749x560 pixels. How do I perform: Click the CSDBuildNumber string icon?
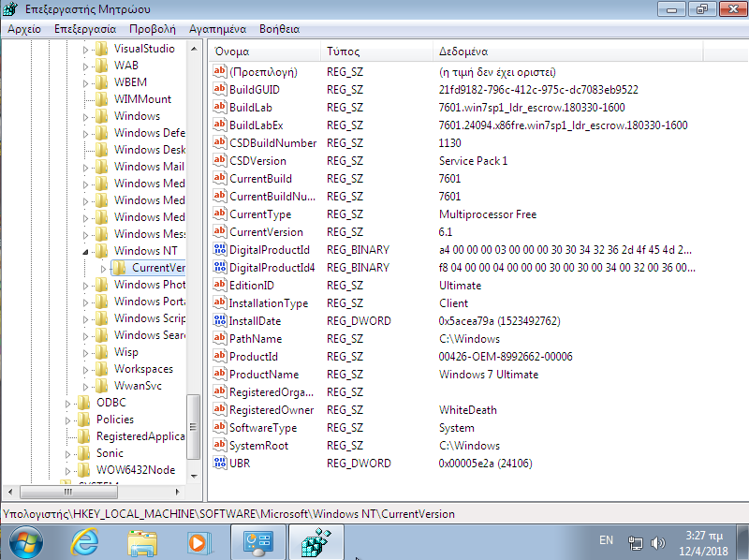coord(220,142)
